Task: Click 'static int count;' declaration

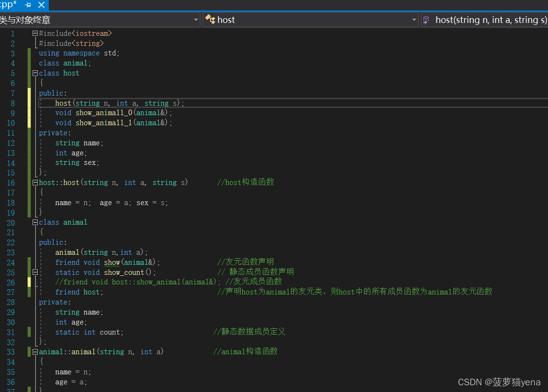Action: pyautogui.click(x=89, y=332)
